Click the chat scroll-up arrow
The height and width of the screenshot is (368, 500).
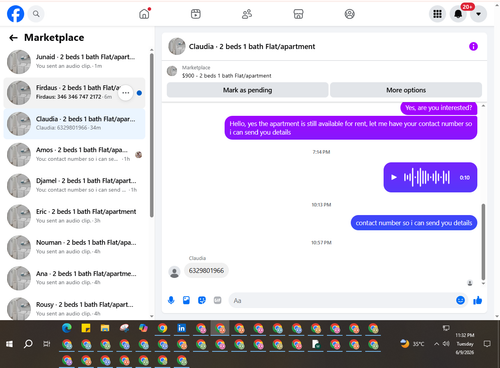click(483, 106)
